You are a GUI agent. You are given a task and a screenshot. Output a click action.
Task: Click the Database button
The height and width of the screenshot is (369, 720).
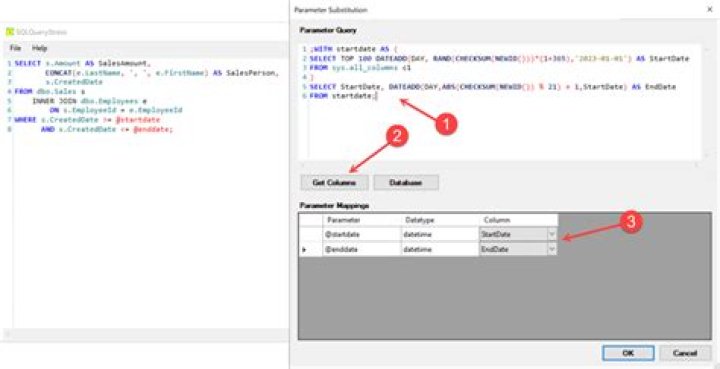[x=406, y=182]
